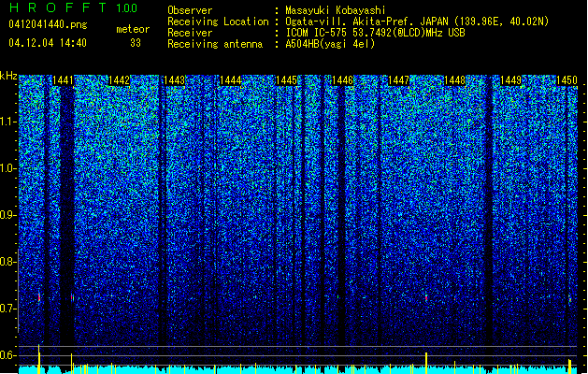588x374 pixels.
Task: Click the 1.1 kHz axis tick label
Action: (x=8, y=122)
